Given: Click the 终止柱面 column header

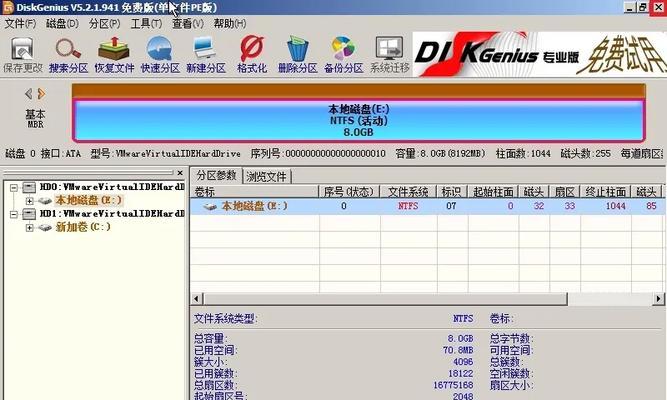Looking at the screenshot, I should point(605,192).
